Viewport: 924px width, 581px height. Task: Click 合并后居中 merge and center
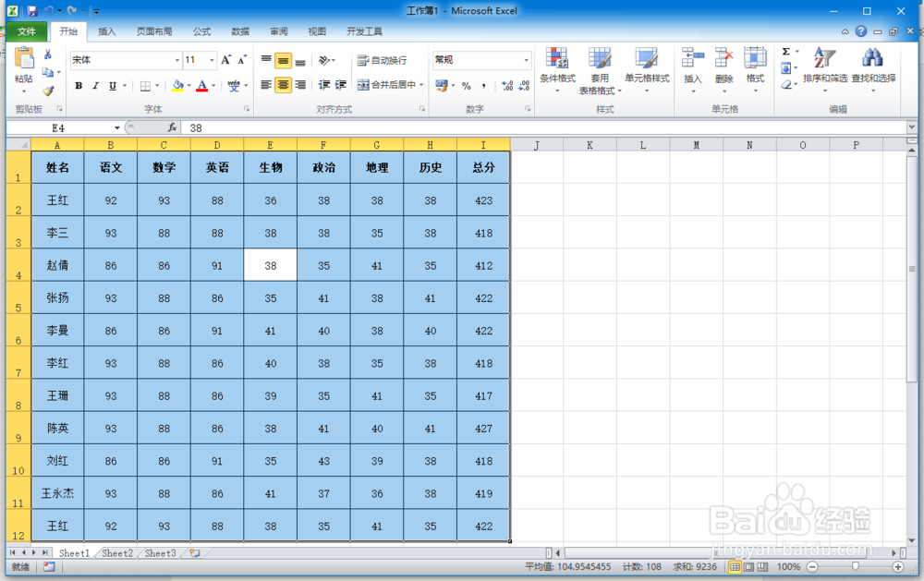[x=386, y=85]
